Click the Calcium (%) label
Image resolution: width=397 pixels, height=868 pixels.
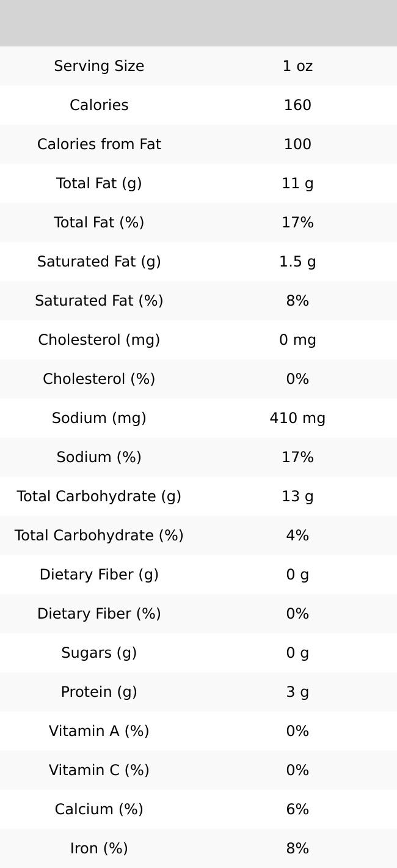pos(99,809)
